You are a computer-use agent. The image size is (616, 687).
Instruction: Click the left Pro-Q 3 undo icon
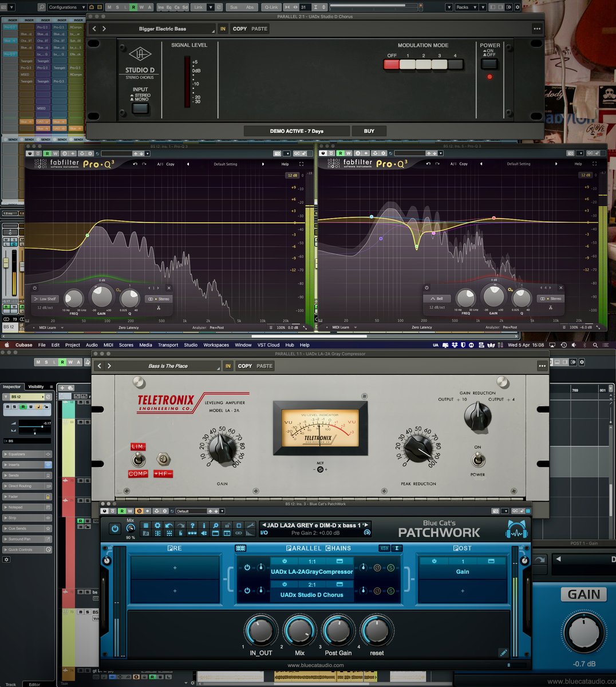pos(135,164)
